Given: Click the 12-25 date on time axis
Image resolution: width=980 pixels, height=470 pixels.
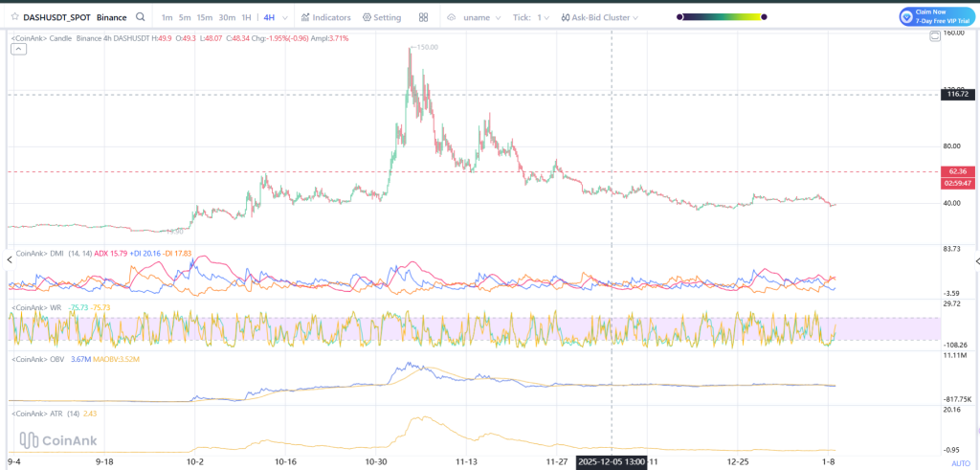Looking at the screenshot, I should coord(739,462).
